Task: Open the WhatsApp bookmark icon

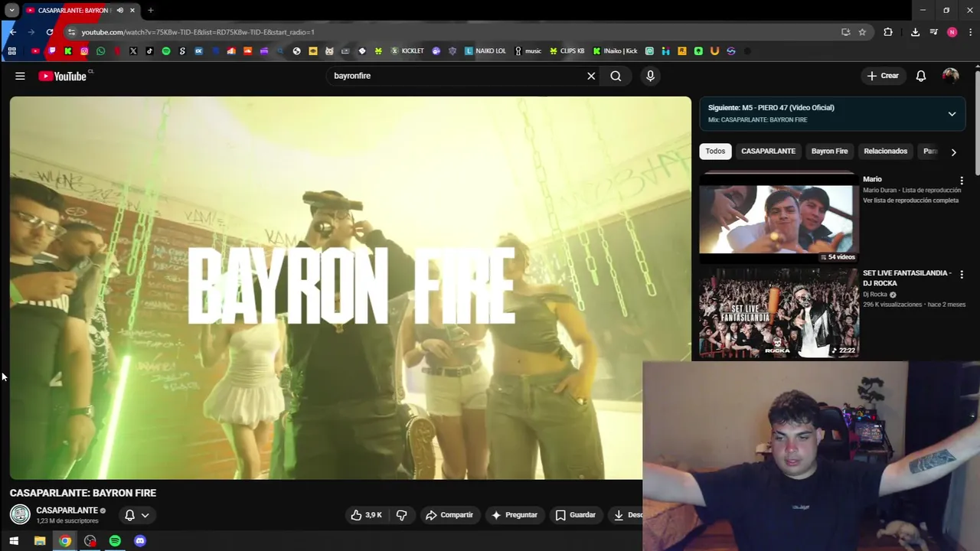Action: [100, 51]
